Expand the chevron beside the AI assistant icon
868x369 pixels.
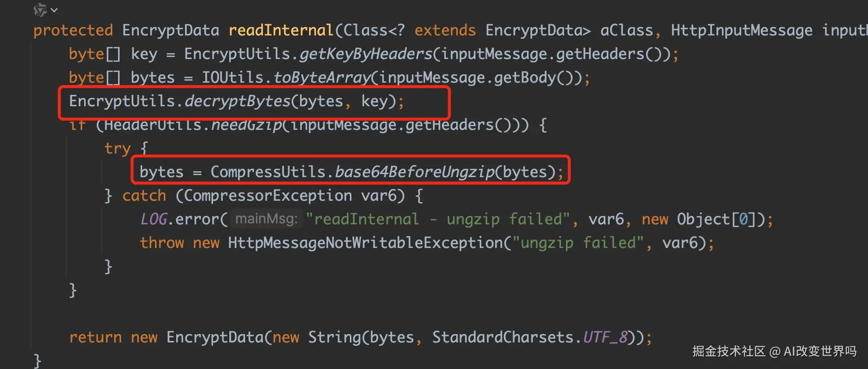point(54,10)
